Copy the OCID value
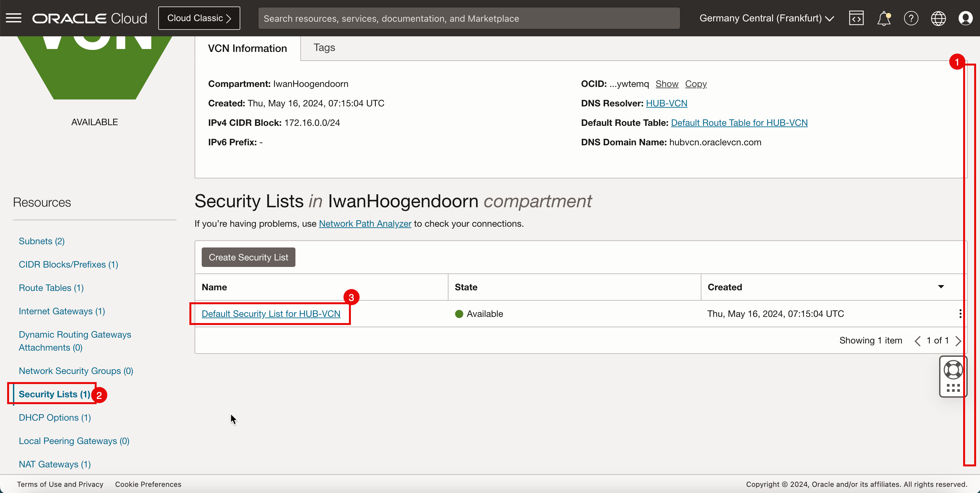This screenshot has width=980, height=493. click(696, 84)
